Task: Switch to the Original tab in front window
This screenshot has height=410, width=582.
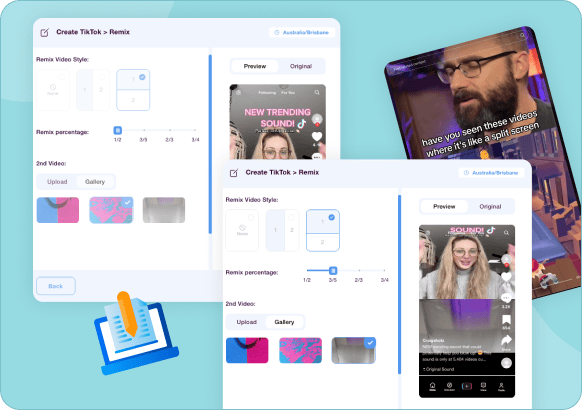Action: 490,207
